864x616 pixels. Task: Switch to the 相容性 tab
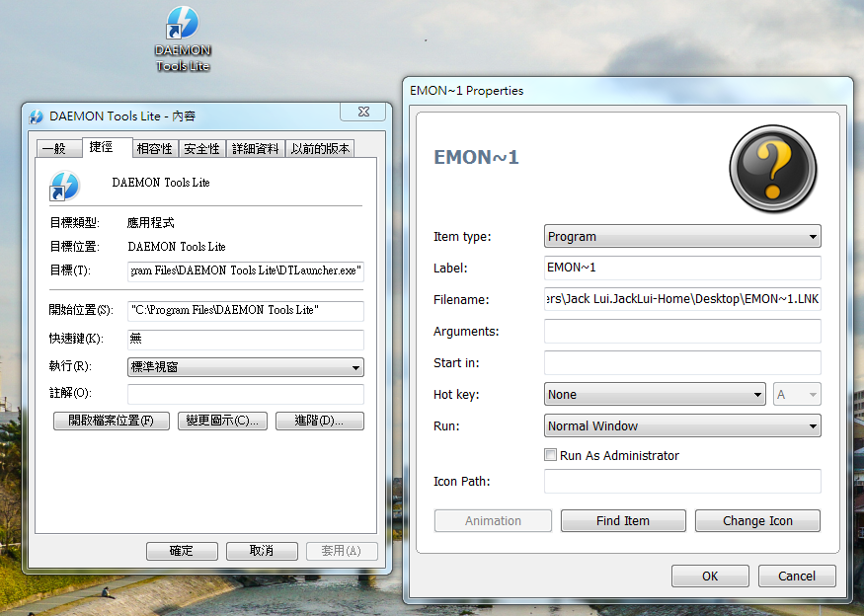(x=154, y=148)
